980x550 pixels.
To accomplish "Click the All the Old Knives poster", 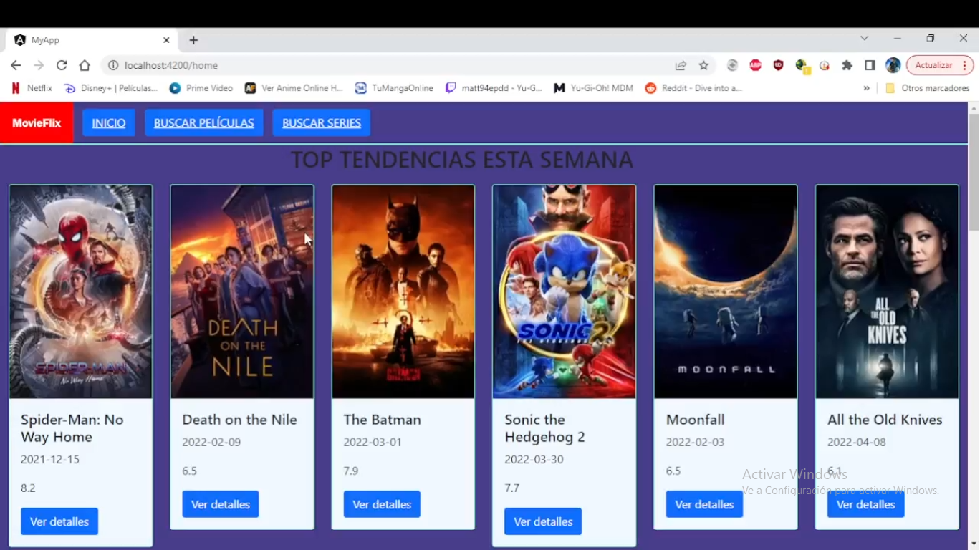I will point(887,291).
